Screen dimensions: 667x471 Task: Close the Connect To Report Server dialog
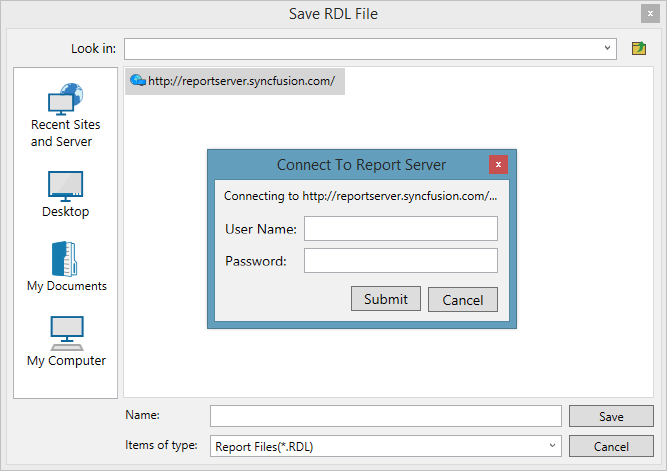[498, 164]
